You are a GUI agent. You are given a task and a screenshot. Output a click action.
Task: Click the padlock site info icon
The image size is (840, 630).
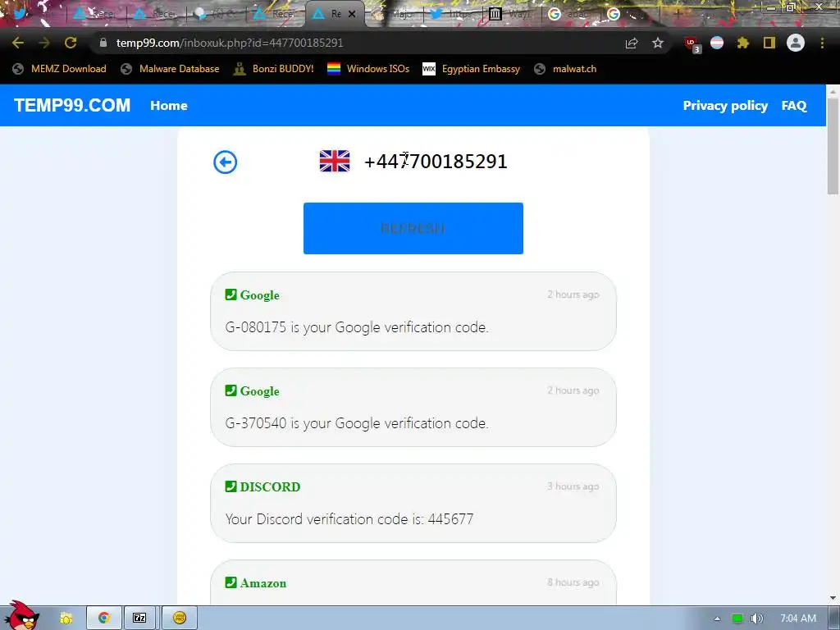click(103, 43)
